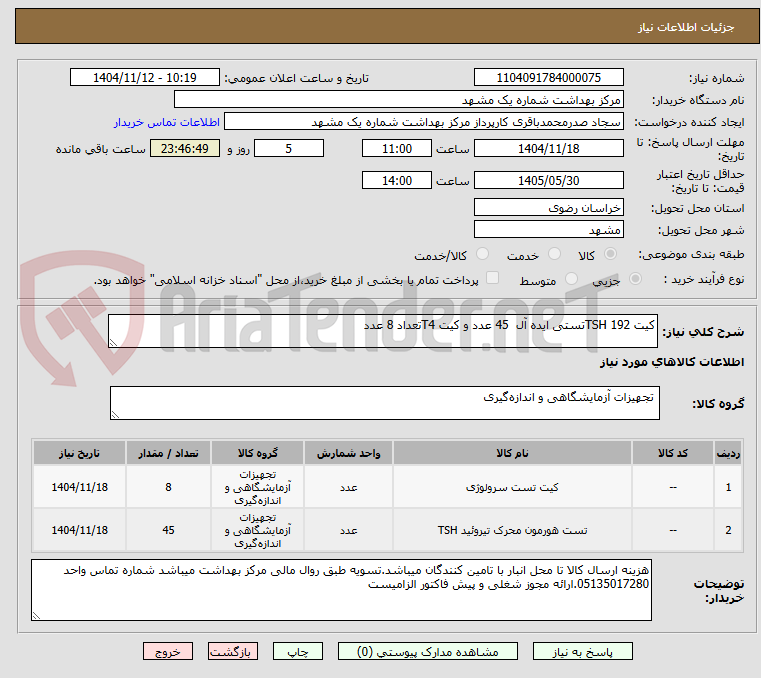
Task: Open مشاهده مدارک پیوستی (0) button
Action: point(428,652)
